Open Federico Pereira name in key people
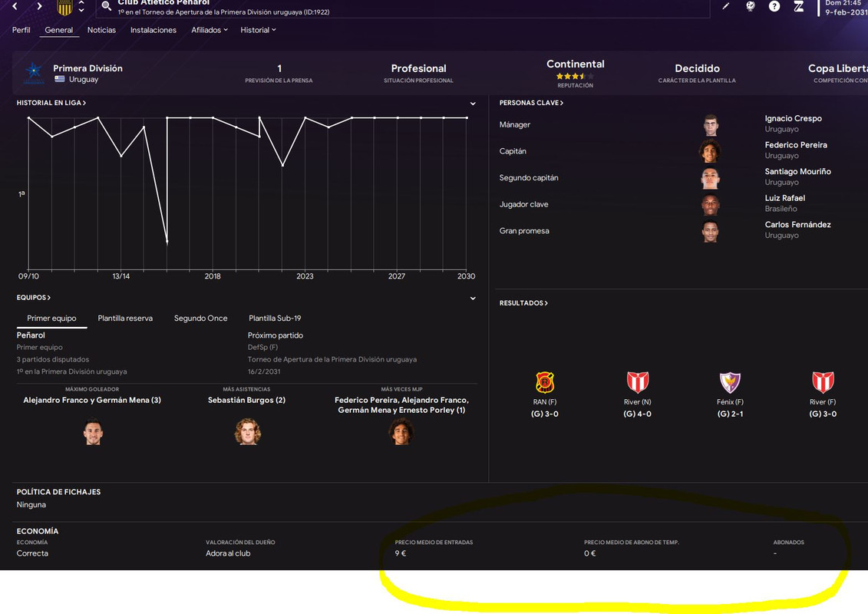The width and height of the screenshot is (868, 614). click(x=796, y=145)
